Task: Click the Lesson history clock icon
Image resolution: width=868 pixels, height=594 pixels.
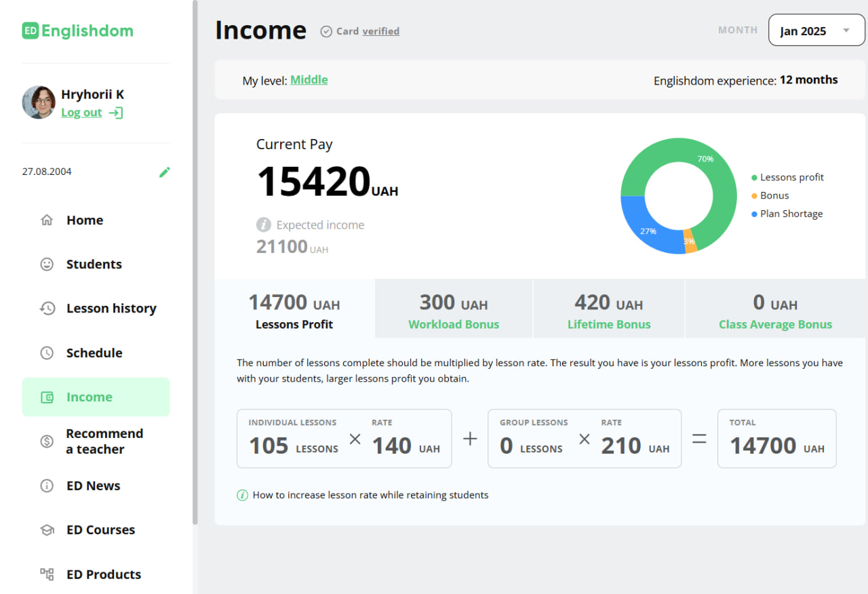Action: point(47,309)
